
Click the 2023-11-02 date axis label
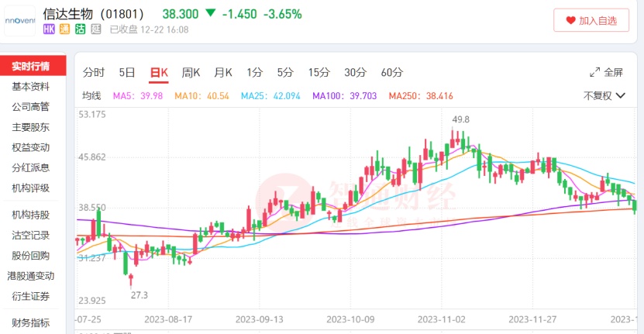click(442, 319)
